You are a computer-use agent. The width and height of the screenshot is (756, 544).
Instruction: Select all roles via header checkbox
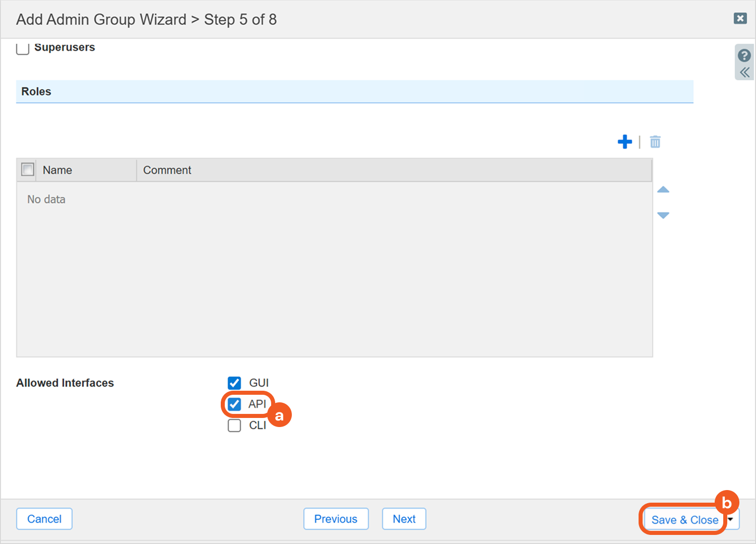(x=28, y=169)
